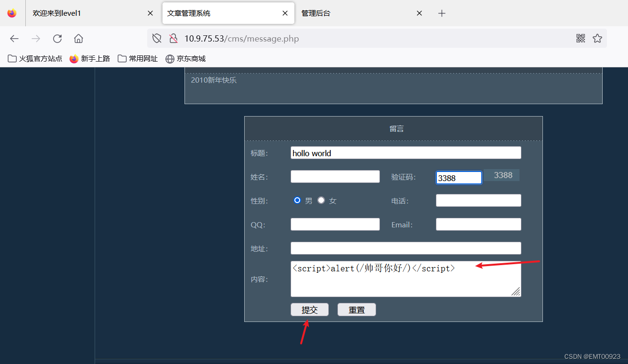This screenshot has width=628, height=364.
Task: Open 京东商城 bookmark
Action: (185, 59)
